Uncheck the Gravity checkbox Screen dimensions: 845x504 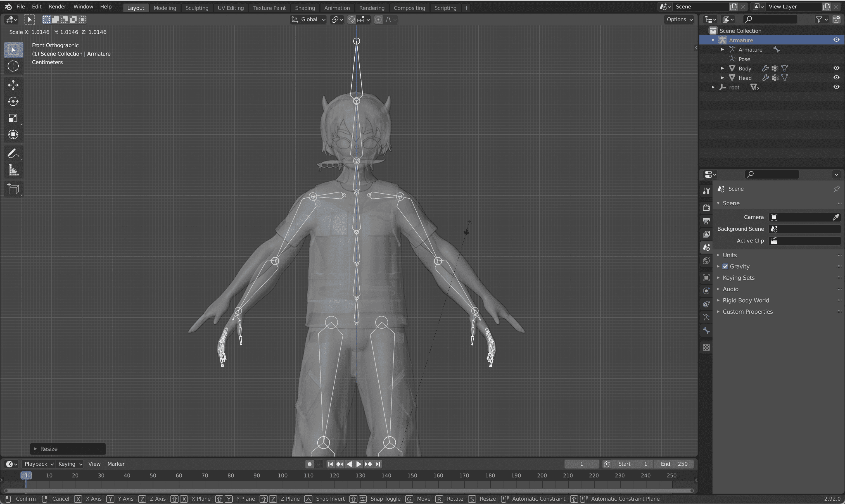[725, 266]
